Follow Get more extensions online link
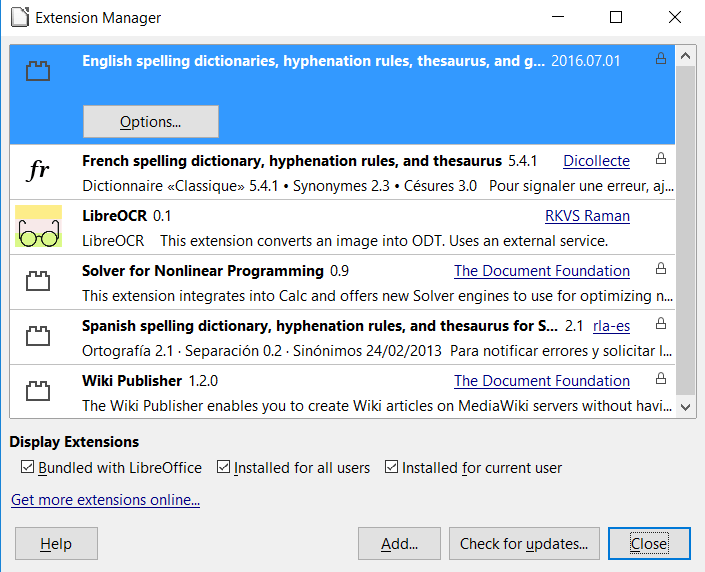Screen dimensions: 705x572 click(106, 500)
